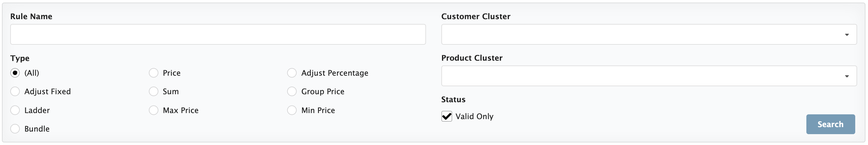The width and height of the screenshot is (868, 145).
Task: Click the Customer Cluster dropdown arrow
Action: click(x=847, y=35)
